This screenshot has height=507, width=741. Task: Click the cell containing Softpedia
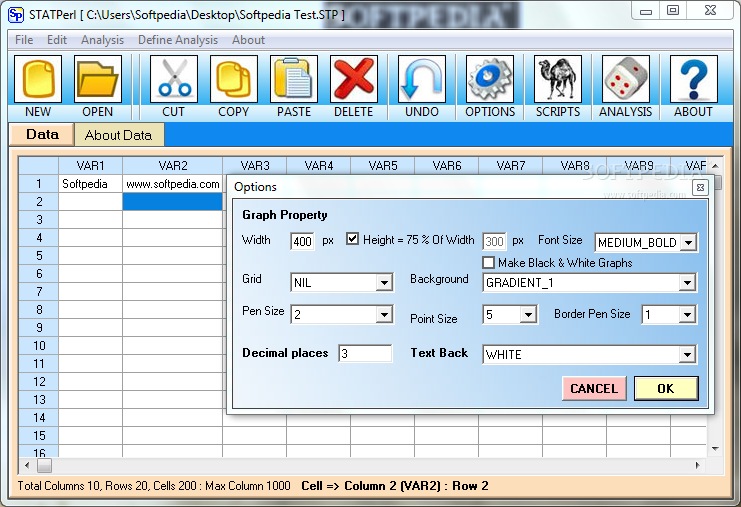(90, 184)
